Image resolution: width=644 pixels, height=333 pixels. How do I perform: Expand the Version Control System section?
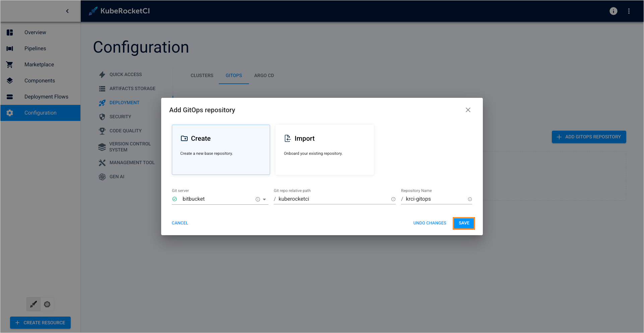pyautogui.click(x=130, y=147)
